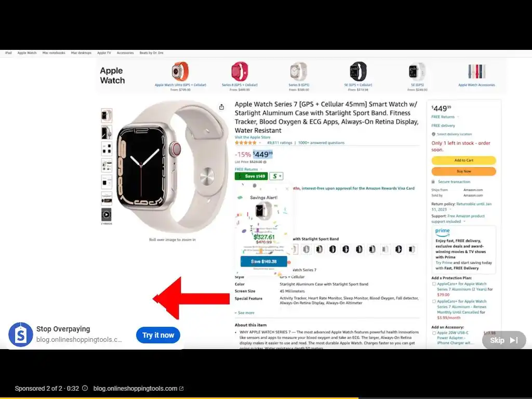Open the Apple TV menu item

104,53
